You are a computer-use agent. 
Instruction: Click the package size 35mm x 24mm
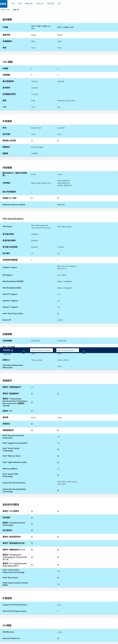63,360
